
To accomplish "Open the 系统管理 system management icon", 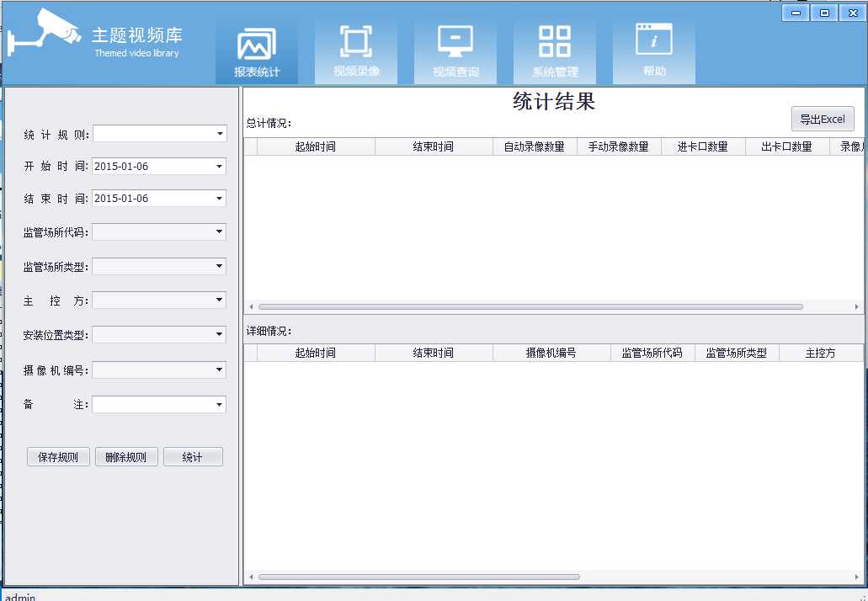I will (555, 52).
